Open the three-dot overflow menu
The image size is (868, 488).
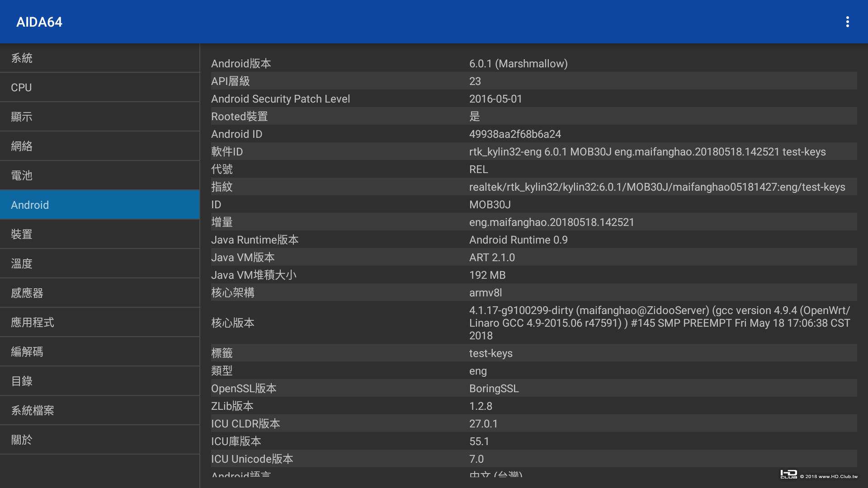[847, 22]
